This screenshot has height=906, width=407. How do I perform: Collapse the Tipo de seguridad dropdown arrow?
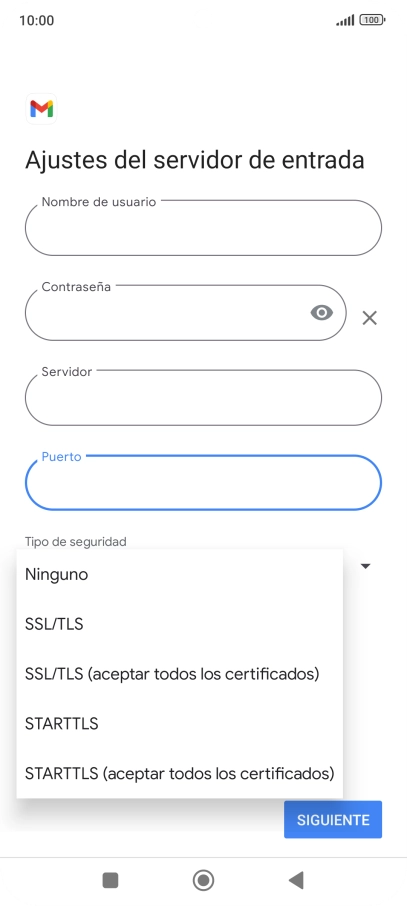pos(365,566)
